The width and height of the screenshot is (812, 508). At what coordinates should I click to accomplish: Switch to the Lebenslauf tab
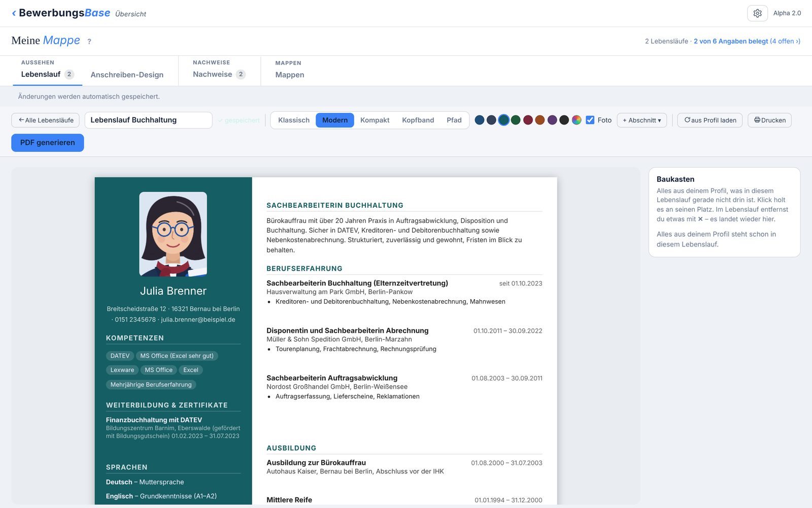48,74
